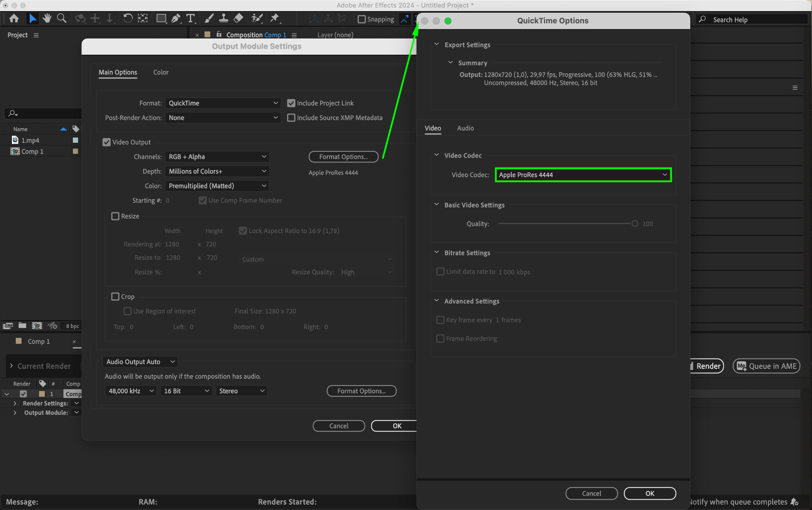
Task: Uncheck Include Project Link
Action: pos(291,103)
